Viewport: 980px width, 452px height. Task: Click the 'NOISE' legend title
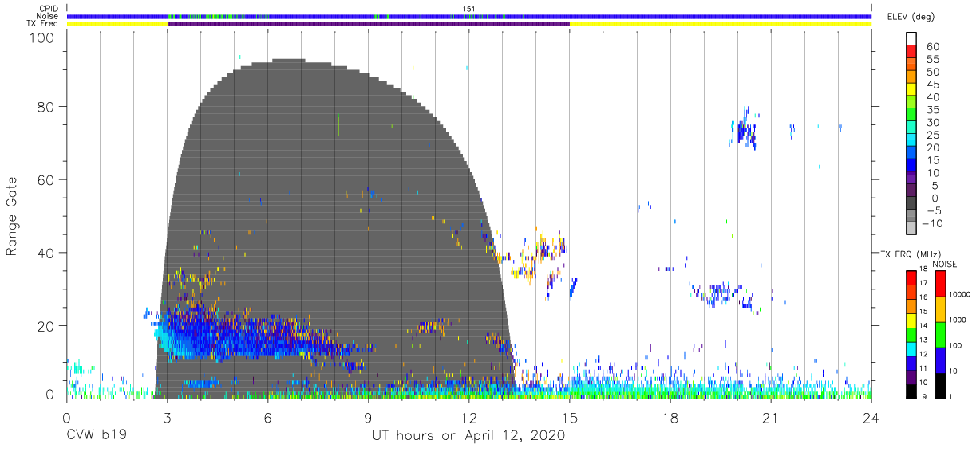[x=945, y=264]
